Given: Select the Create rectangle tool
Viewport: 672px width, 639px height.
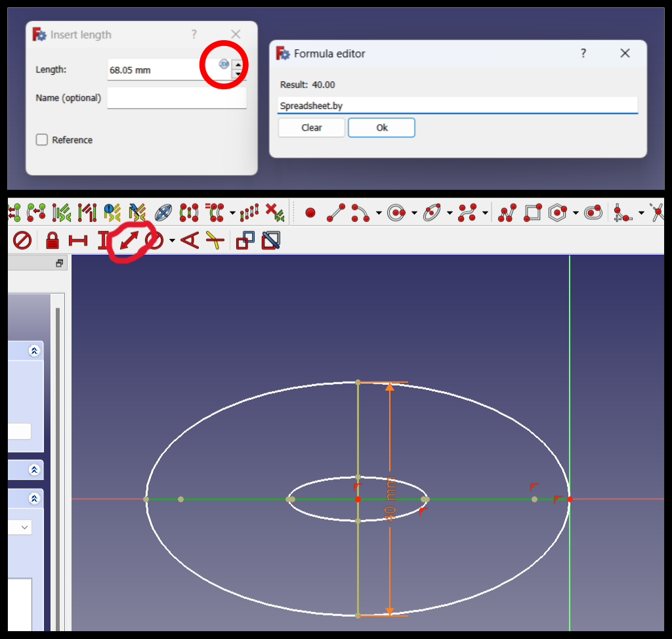Looking at the screenshot, I should click(531, 212).
